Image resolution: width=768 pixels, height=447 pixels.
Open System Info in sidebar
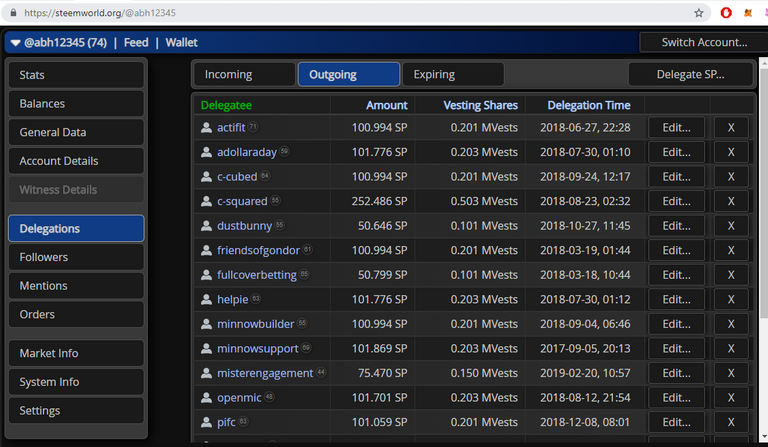(x=76, y=382)
